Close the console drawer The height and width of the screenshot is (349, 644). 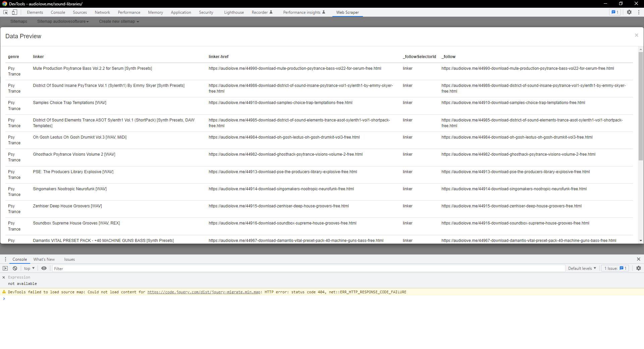pos(639,259)
